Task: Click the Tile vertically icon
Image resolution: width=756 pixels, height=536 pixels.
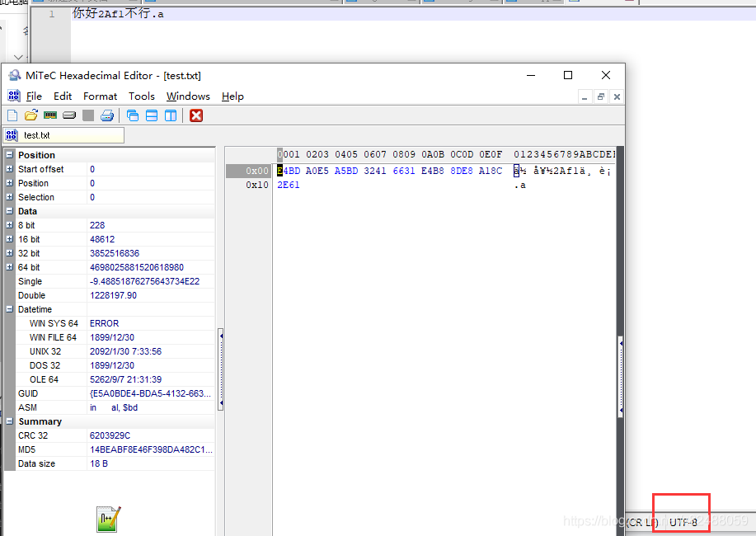Action: 171,115
